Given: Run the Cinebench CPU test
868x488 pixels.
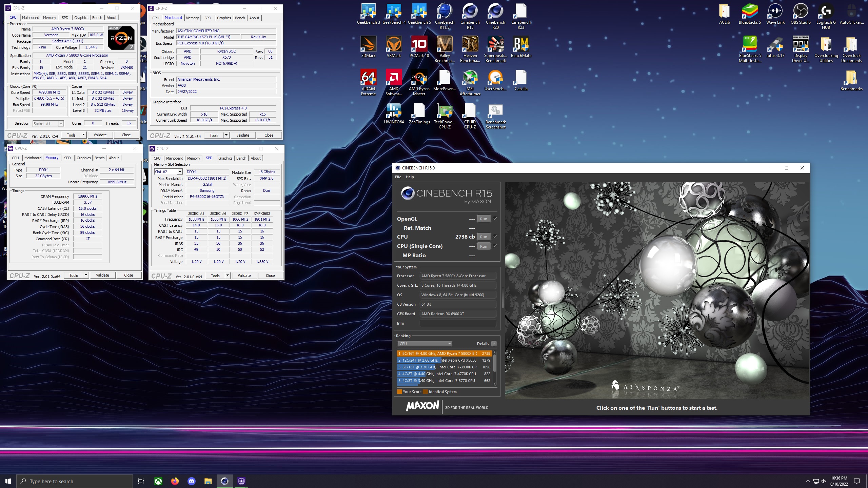Looking at the screenshot, I should point(484,237).
